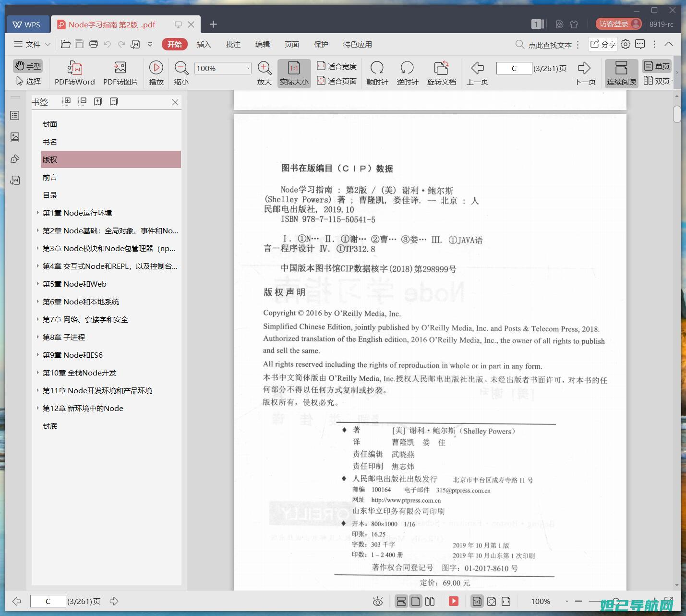
Task: Click 访客登录 guest login button
Action: click(x=619, y=24)
